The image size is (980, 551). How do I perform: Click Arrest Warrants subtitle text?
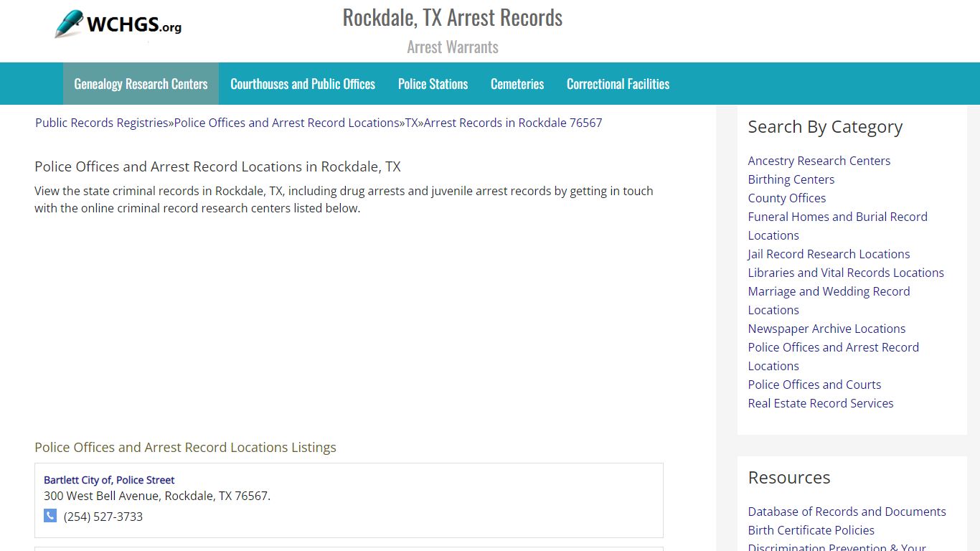point(453,47)
